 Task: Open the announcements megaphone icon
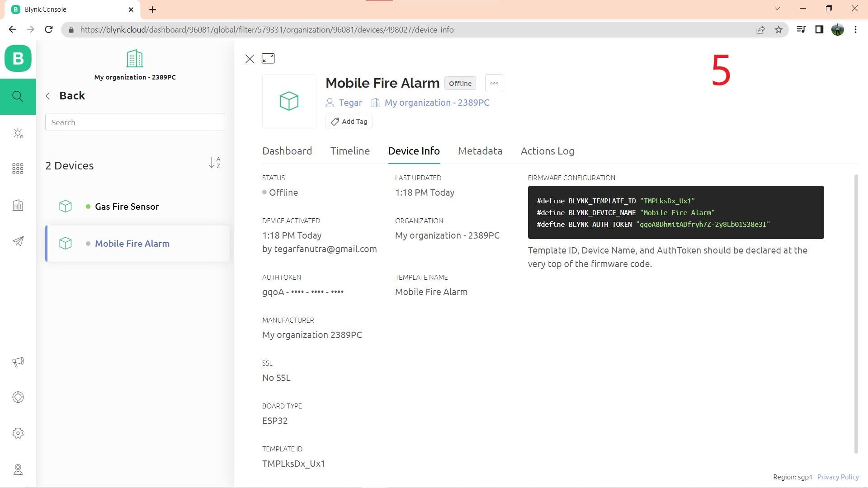[18, 362]
